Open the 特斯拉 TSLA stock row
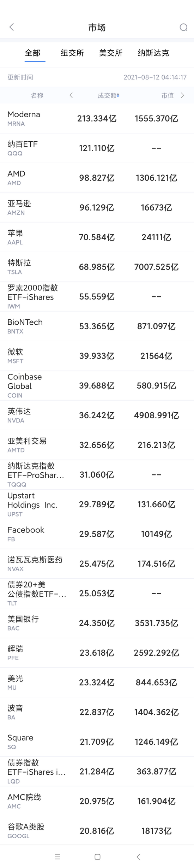This screenshot has height=868, width=194. [x=97, y=267]
